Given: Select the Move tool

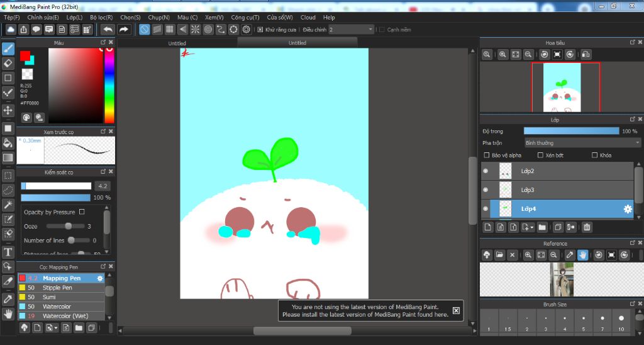Looking at the screenshot, I should (x=8, y=110).
